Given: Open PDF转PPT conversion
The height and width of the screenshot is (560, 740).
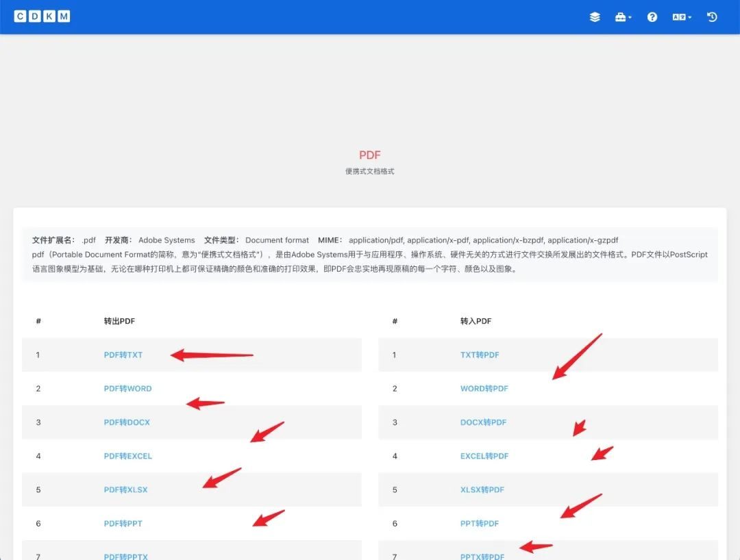Looking at the screenshot, I should click(123, 523).
